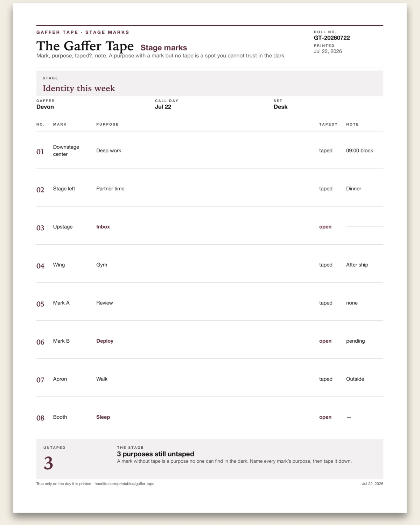Click the '3 purposes still untaped' summary heading
420x525 pixels.
tap(155, 454)
